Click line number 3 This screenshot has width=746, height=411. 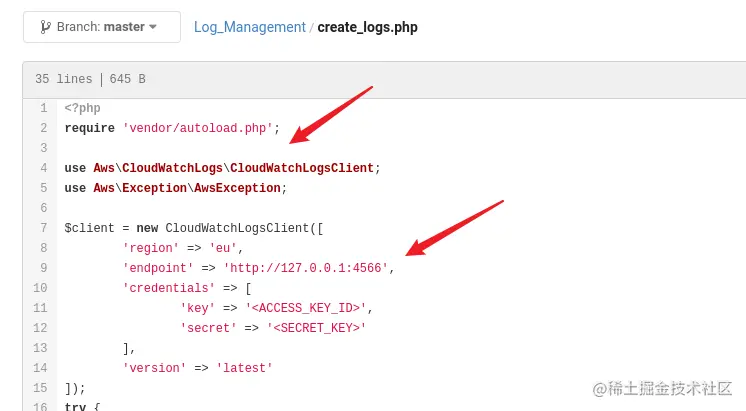(44, 148)
